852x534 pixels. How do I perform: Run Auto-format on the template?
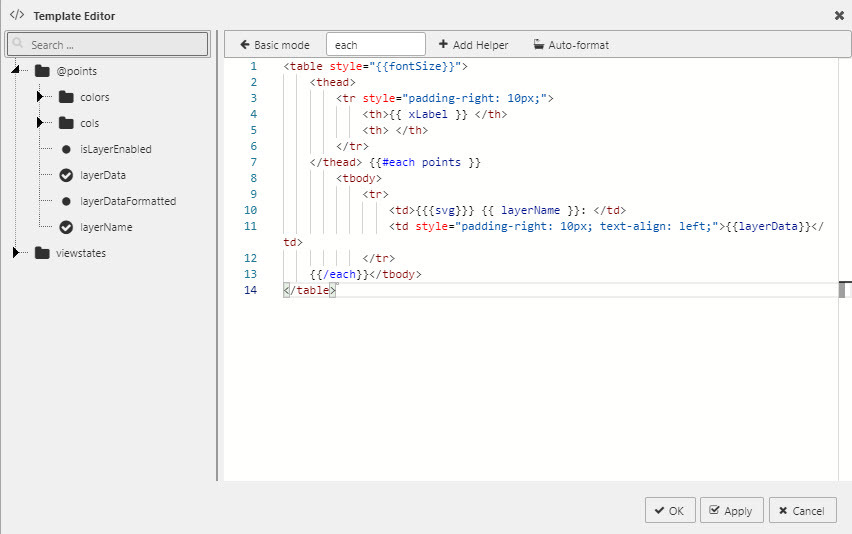(x=570, y=45)
